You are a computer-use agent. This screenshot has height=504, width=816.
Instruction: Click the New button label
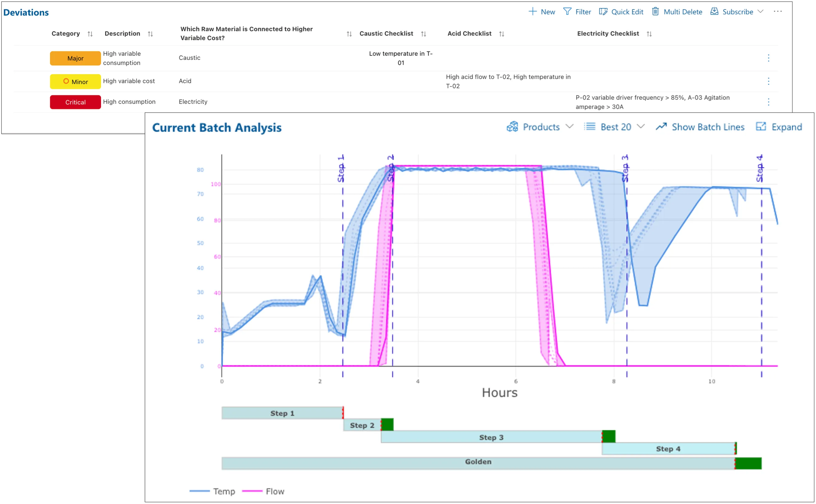pos(548,12)
